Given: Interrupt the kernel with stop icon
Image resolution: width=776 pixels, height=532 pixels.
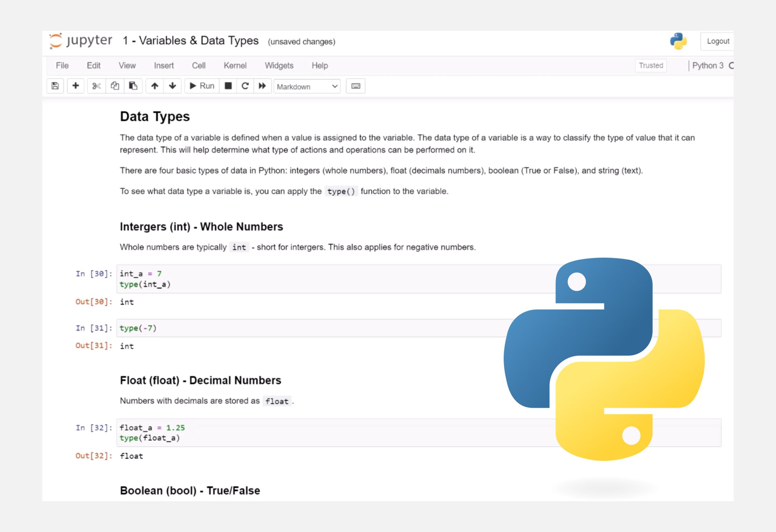Looking at the screenshot, I should click(228, 86).
